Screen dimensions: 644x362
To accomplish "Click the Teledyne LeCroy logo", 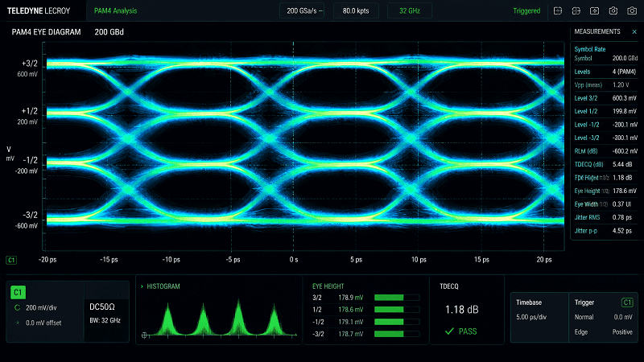I will pyautogui.click(x=39, y=11).
